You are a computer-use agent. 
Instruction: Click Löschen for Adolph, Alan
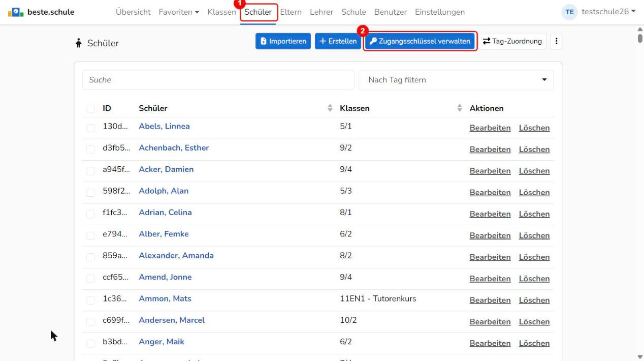534,193
